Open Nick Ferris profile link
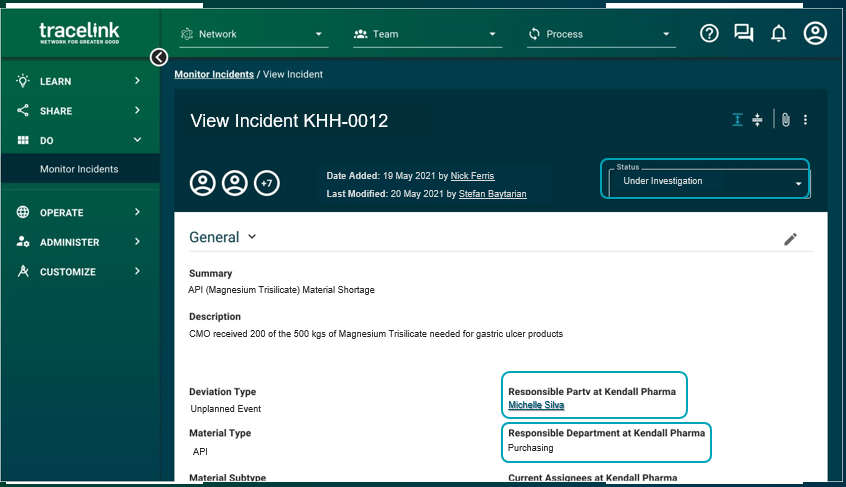 pos(472,176)
